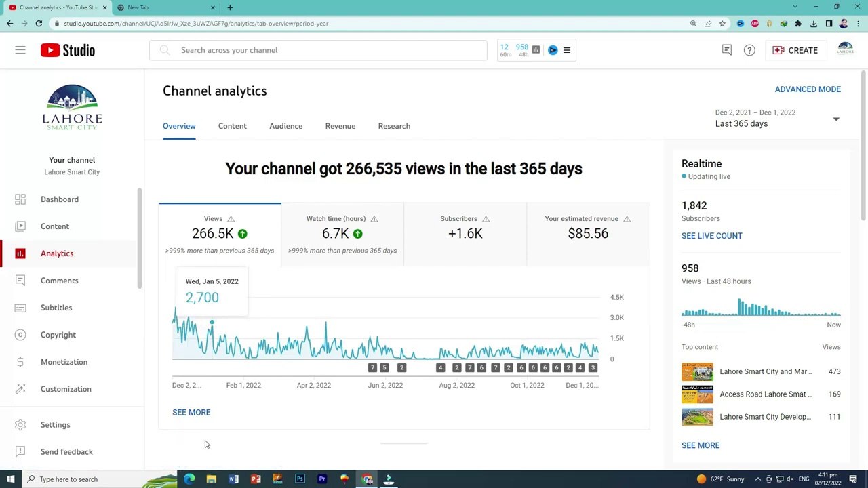Open Photoshop from the taskbar
Image resolution: width=868 pixels, height=488 pixels.
click(300, 479)
